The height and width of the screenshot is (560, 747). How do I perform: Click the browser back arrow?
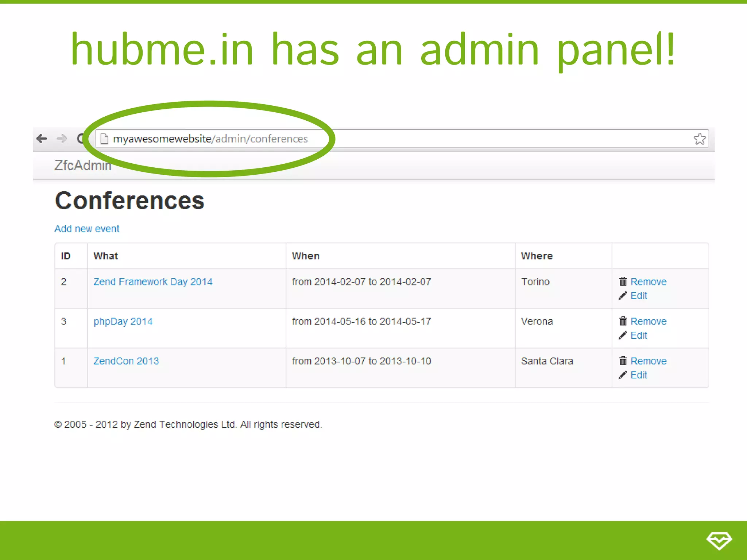(x=42, y=139)
